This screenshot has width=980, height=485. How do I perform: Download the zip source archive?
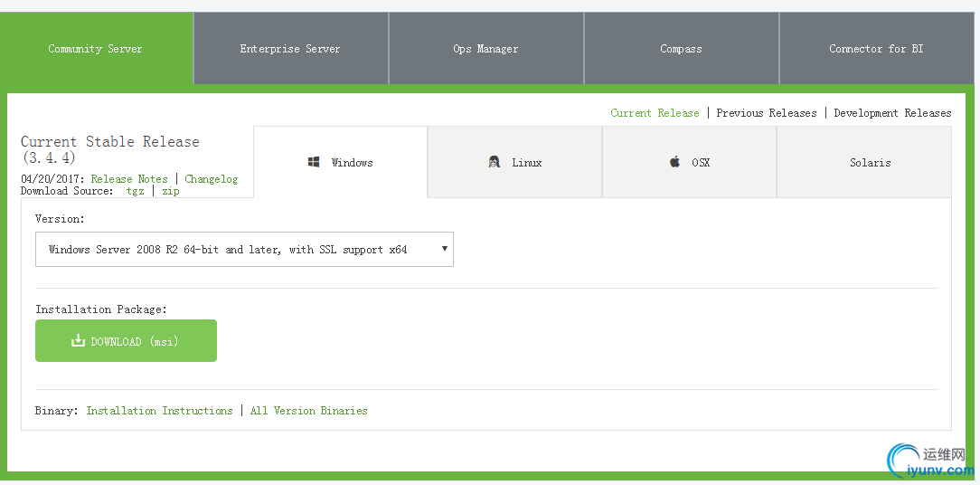171,191
